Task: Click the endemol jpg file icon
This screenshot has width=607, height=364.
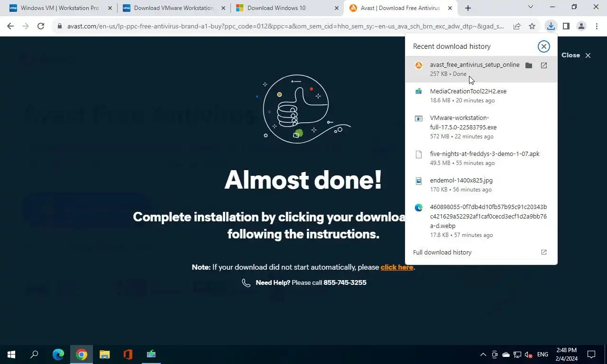Action: click(x=419, y=181)
